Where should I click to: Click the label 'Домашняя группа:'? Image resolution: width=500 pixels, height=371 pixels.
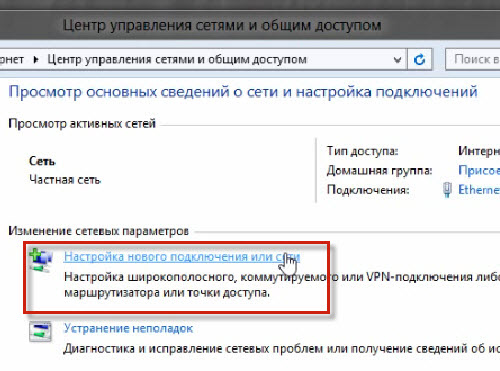[x=380, y=170]
